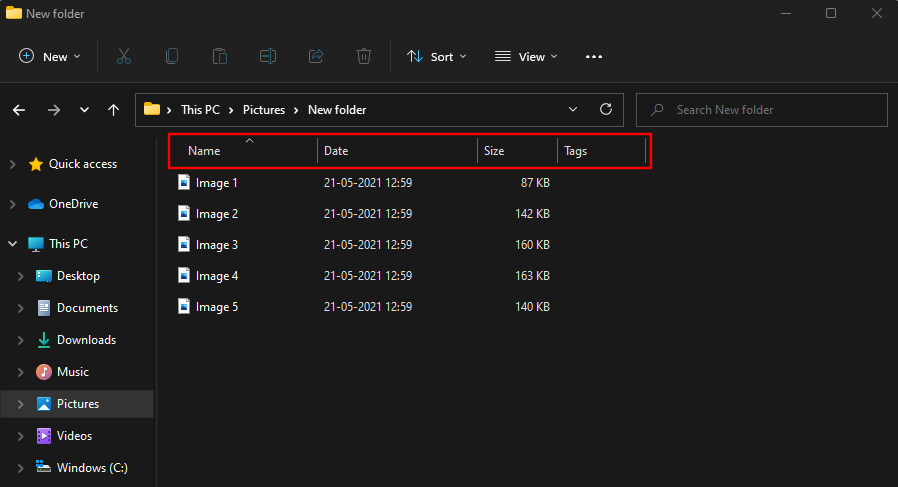Open the See more three-dots menu
The width and height of the screenshot is (898, 487).
(594, 57)
